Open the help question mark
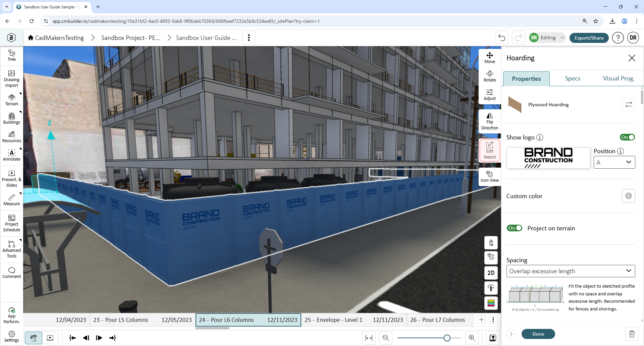This screenshot has height=346, width=644. pos(618,38)
